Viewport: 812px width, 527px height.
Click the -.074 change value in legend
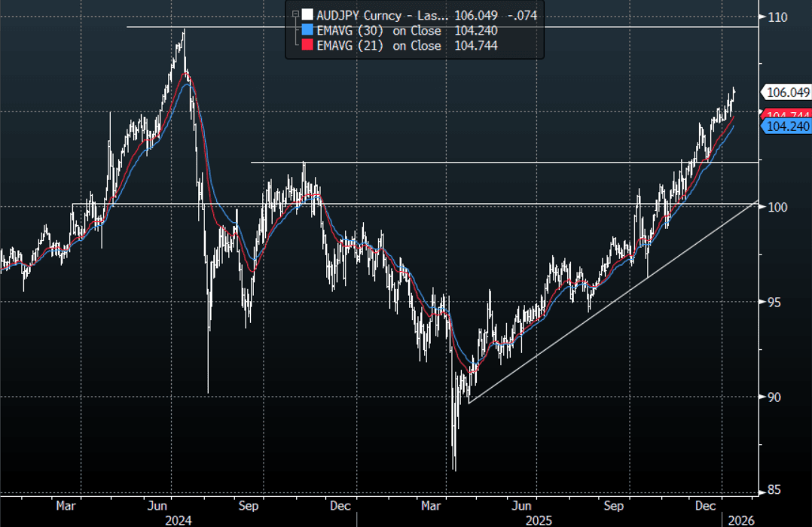(521, 15)
